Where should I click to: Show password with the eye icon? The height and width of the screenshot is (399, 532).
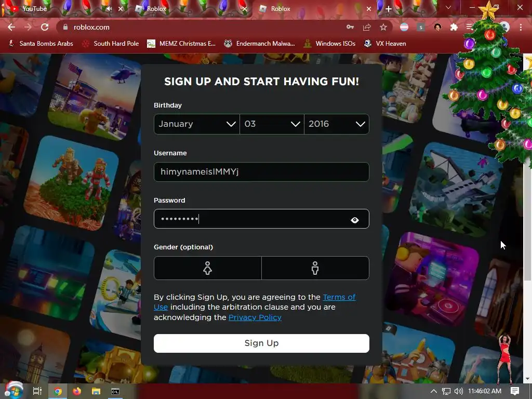click(354, 220)
